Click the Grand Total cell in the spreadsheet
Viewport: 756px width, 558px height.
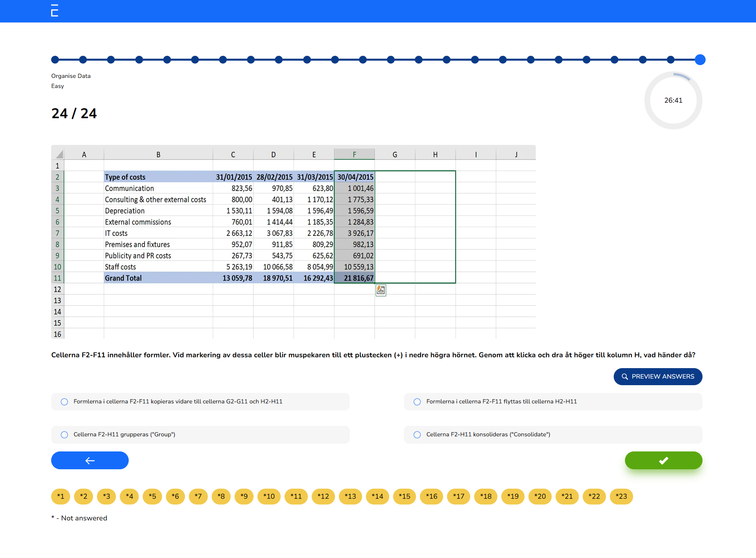click(x=123, y=278)
